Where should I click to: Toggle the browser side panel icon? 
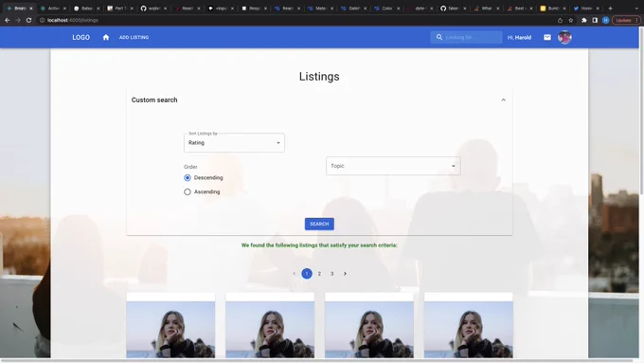pos(595,20)
